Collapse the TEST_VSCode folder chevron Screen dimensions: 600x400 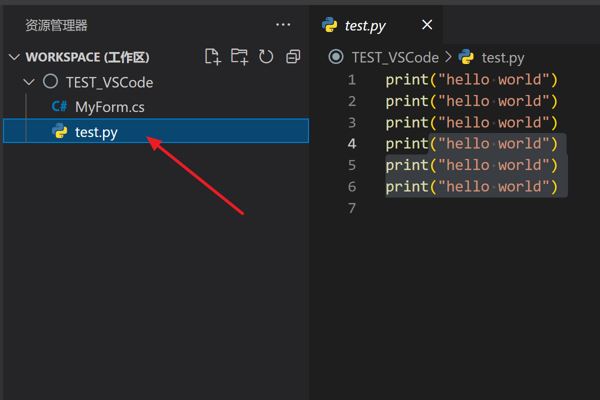pyautogui.click(x=30, y=82)
